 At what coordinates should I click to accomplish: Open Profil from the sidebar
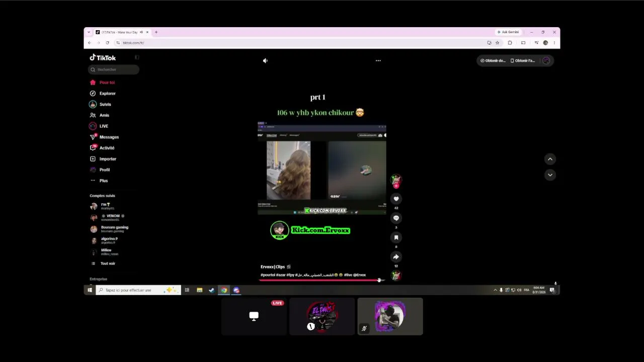[100, 170]
